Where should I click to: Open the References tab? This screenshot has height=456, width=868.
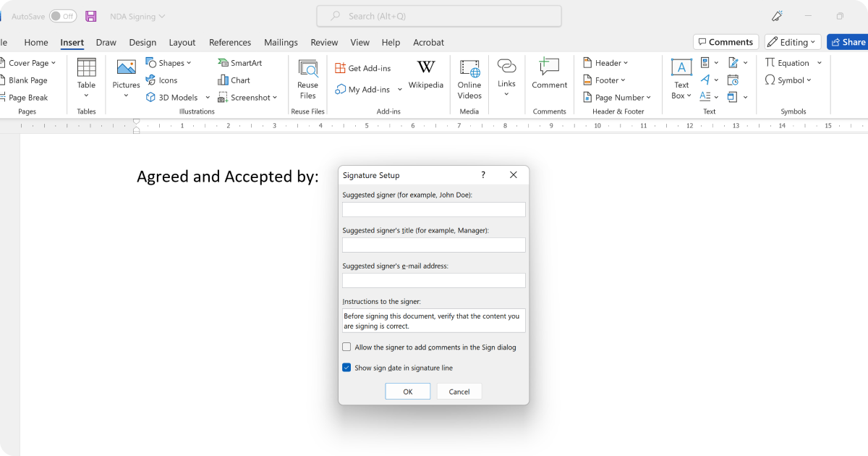point(230,43)
